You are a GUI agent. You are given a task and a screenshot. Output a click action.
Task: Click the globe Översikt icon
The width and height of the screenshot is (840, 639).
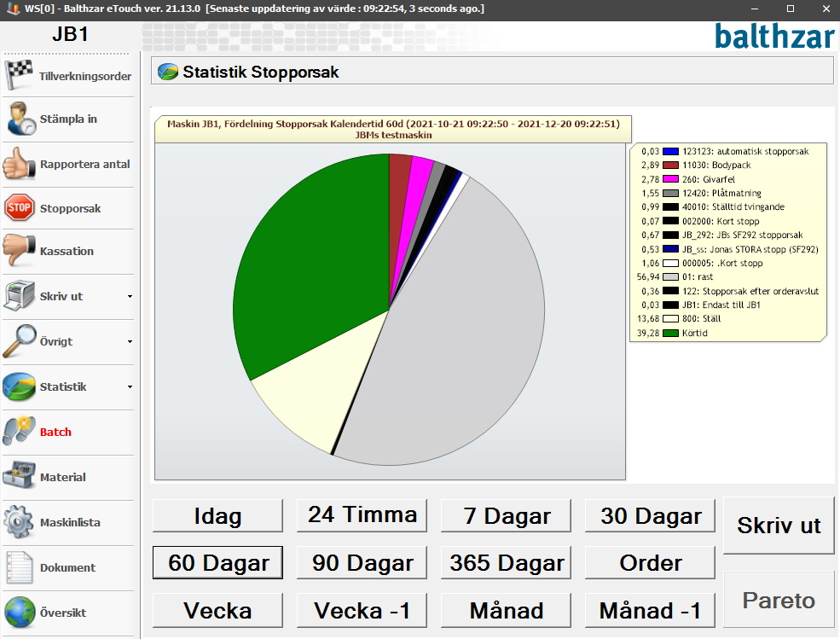(x=20, y=613)
